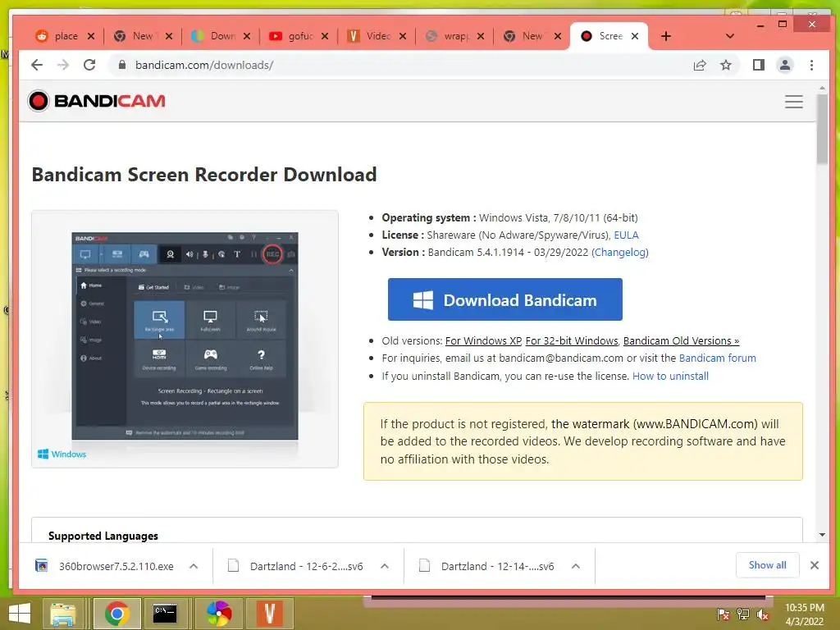The height and width of the screenshot is (630, 840).
Task: Open the tab search dropdown arrow
Action: click(x=729, y=36)
